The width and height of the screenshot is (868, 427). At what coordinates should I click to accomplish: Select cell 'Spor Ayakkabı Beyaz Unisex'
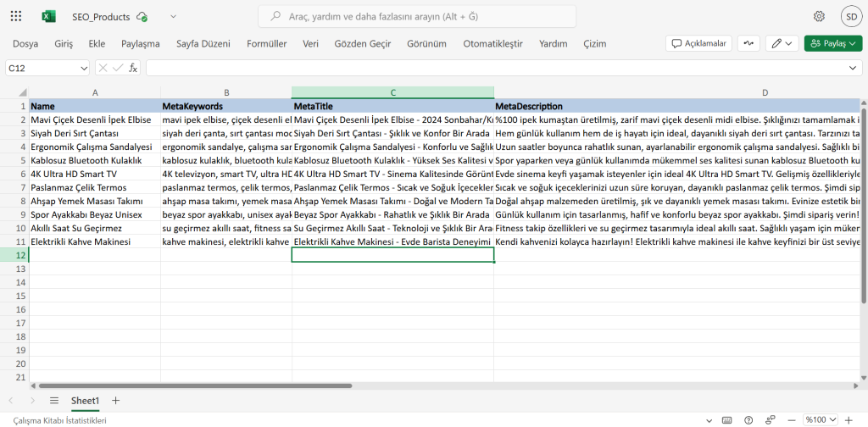pos(95,214)
